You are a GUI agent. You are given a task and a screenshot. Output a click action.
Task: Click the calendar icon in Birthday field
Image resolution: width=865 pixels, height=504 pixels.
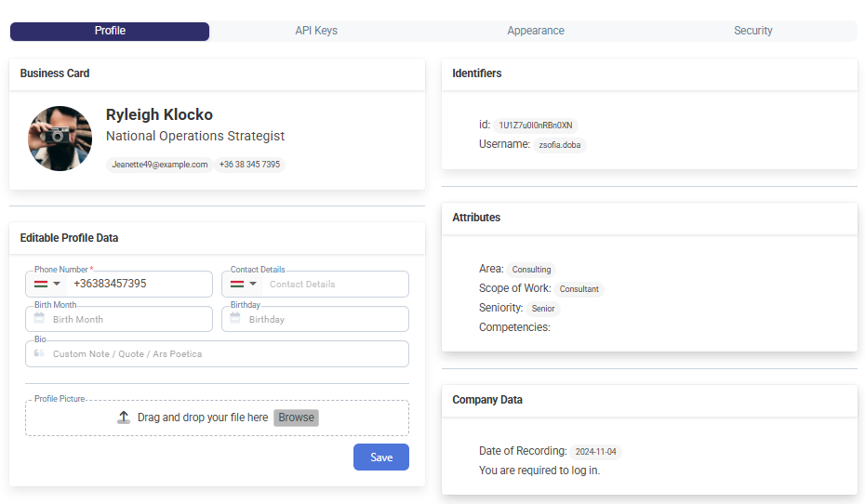[x=235, y=319]
